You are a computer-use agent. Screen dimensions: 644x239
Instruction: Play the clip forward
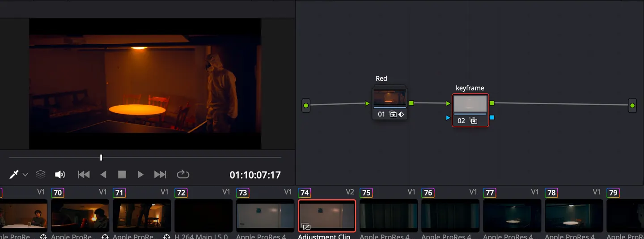coord(140,175)
